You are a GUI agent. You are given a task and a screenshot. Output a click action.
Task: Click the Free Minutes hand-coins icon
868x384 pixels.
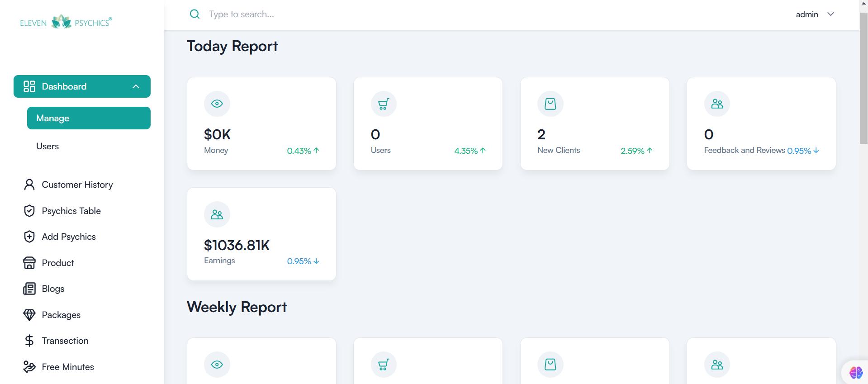click(x=29, y=367)
